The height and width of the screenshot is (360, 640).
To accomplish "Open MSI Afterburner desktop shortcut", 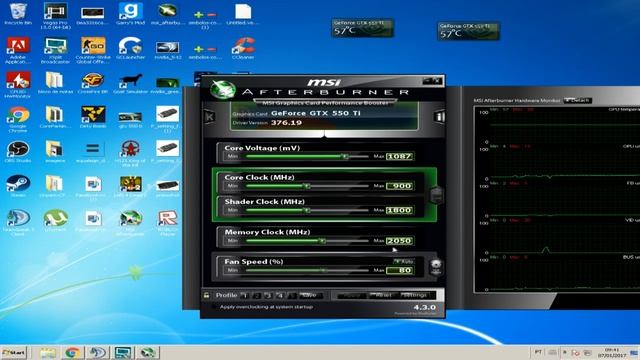I will (130, 222).
